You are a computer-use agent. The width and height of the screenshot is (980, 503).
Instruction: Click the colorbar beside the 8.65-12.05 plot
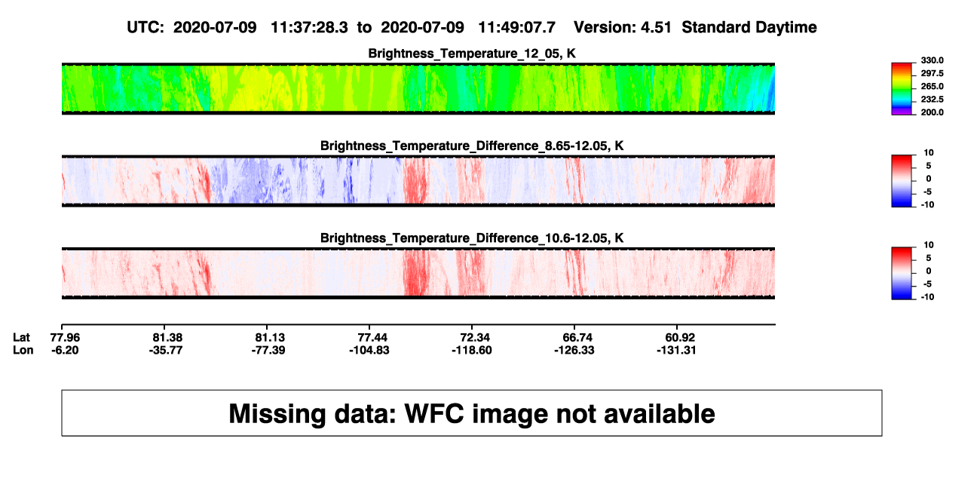pos(902,181)
